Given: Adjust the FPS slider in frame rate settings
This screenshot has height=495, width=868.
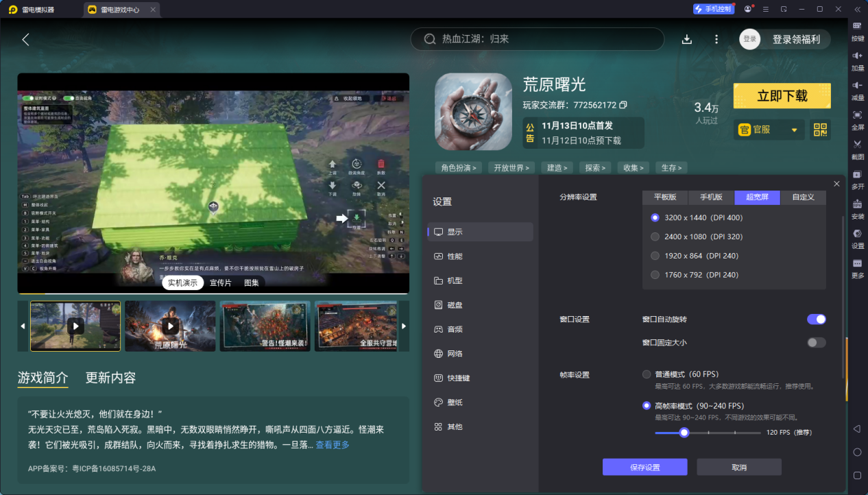Looking at the screenshot, I should coord(684,433).
